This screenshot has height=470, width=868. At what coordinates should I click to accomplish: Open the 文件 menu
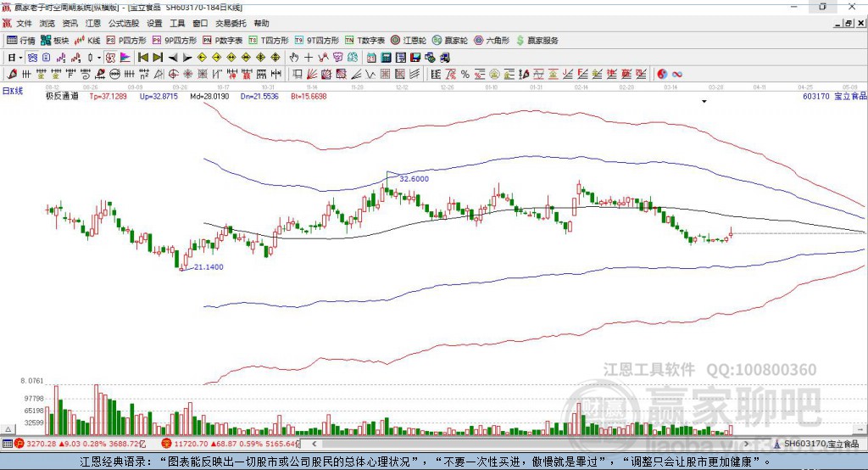(x=24, y=23)
